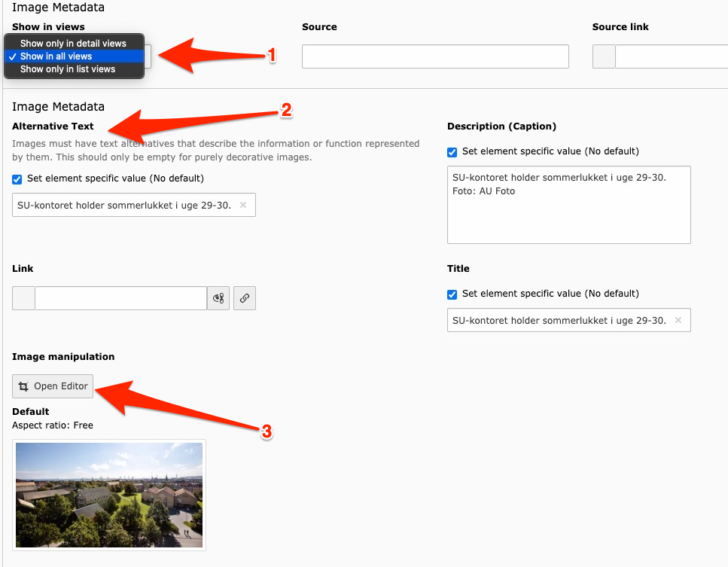The width and height of the screenshot is (728, 567).
Task: Toggle the link explanation eye-chain icon
Action: pos(218,298)
